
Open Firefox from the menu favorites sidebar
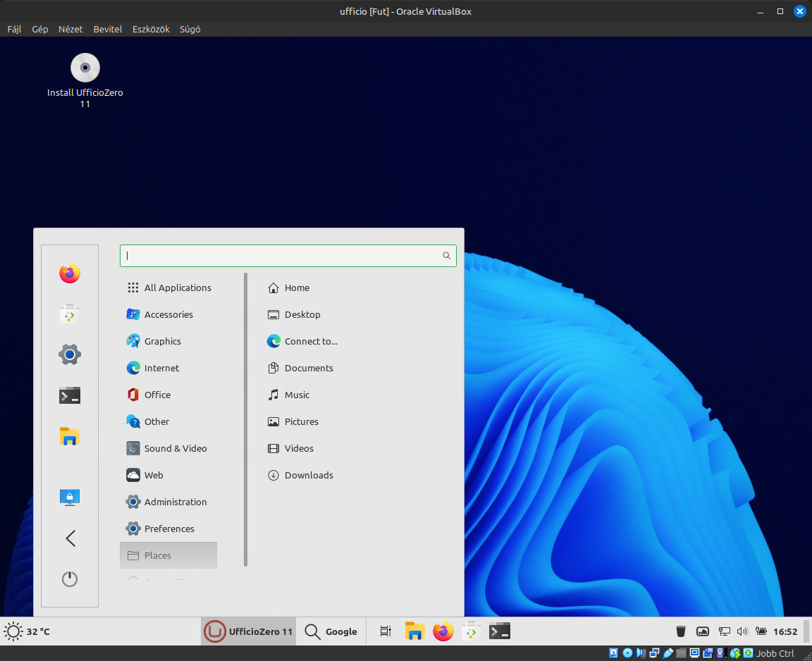click(69, 273)
